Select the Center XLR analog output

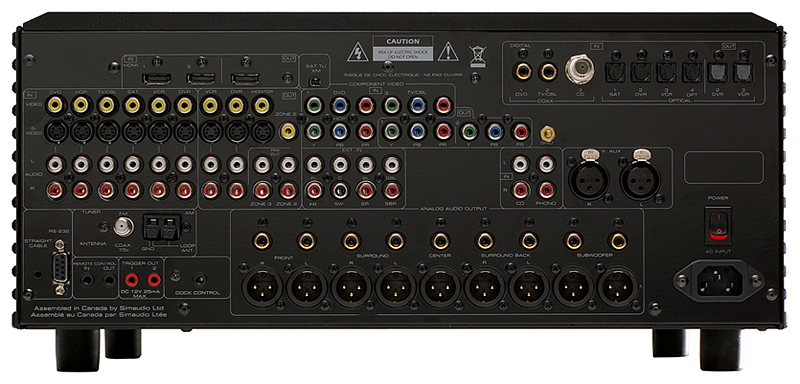tap(440, 287)
